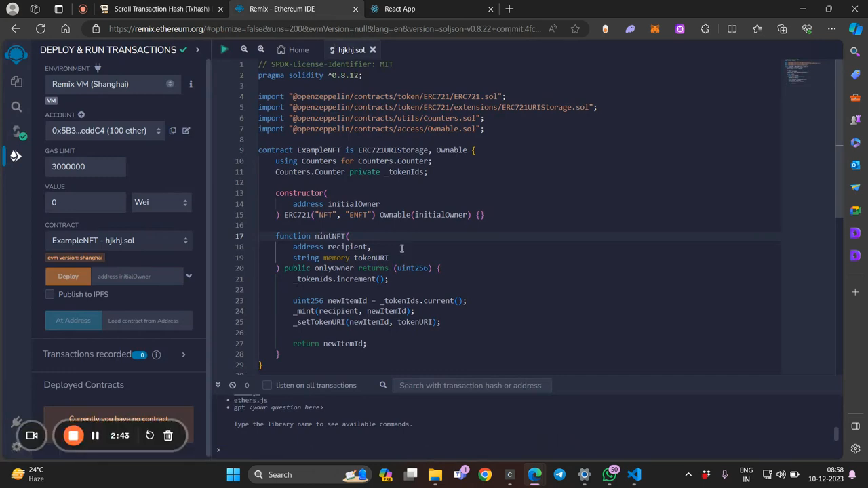Sign message with account icon

pyautogui.click(x=186, y=130)
